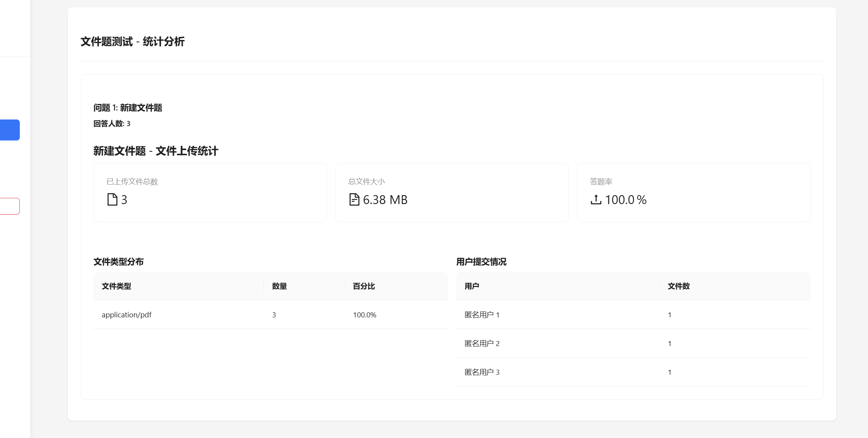Image resolution: width=868 pixels, height=438 pixels.
Task: Click the upload icon beside 100.0 %
Action: [x=596, y=199]
